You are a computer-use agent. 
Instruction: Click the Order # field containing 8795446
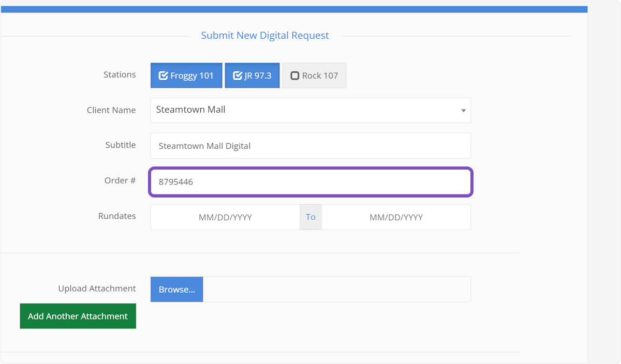tap(310, 182)
